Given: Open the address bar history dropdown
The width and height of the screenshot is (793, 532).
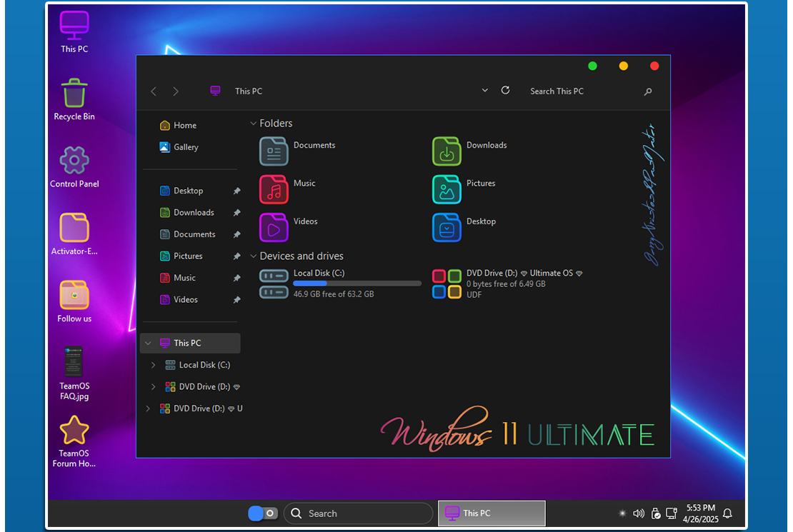Looking at the screenshot, I should coord(485,91).
